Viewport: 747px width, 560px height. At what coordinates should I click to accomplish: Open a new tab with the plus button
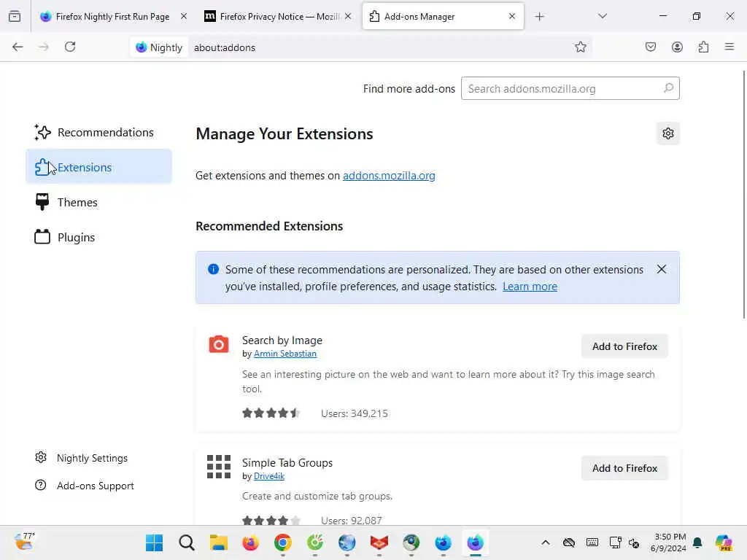click(539, 17)
